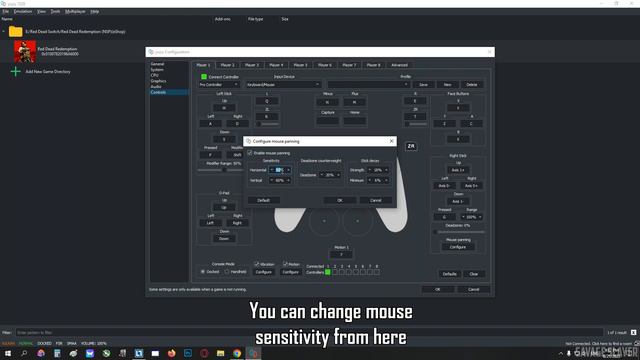Image resolution: width=640 pixels, height=360 pixels.
Task: Switch to Player 3 tab
Action: click(x=252, y=65)
